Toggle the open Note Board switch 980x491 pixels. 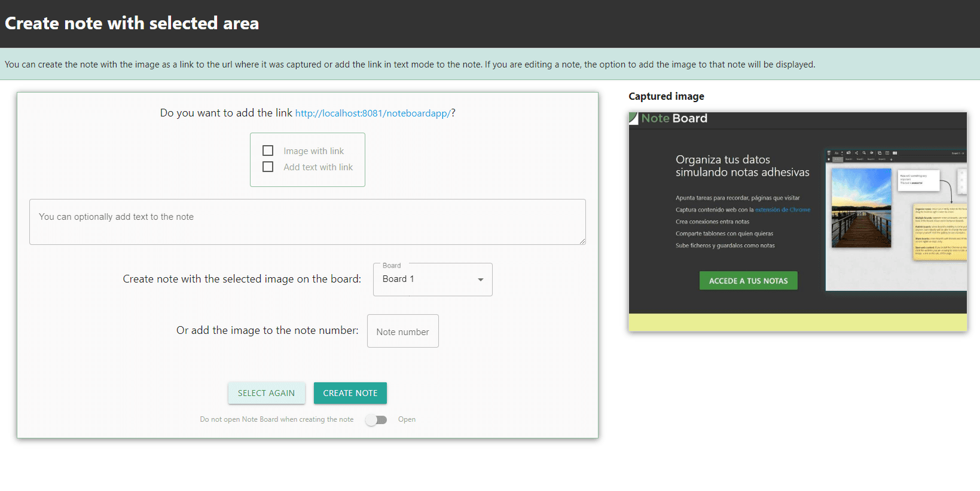(376, 420)
